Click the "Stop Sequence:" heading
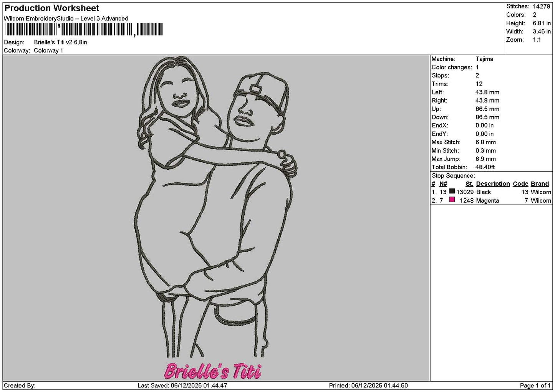Image resolution: width=555 pixels, height=392 pixels. [453, 176]
